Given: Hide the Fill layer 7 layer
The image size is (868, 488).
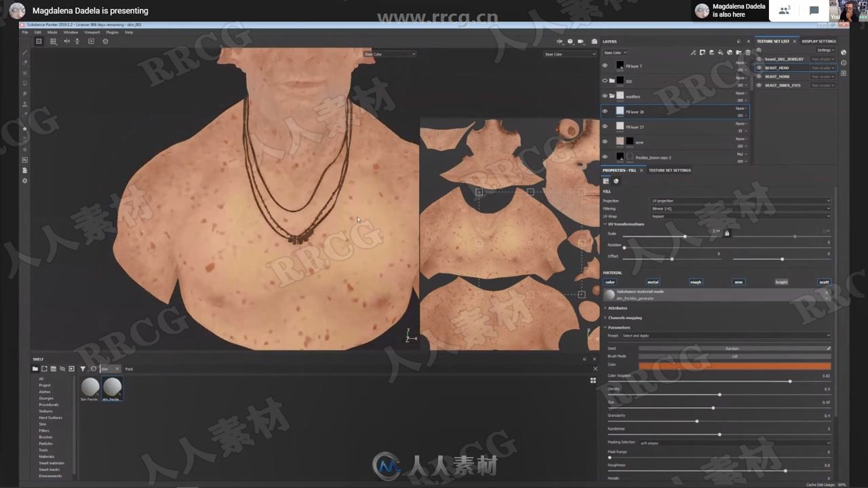Looking at the screenshot, I should pyautogui.click(x=606, y=66).
